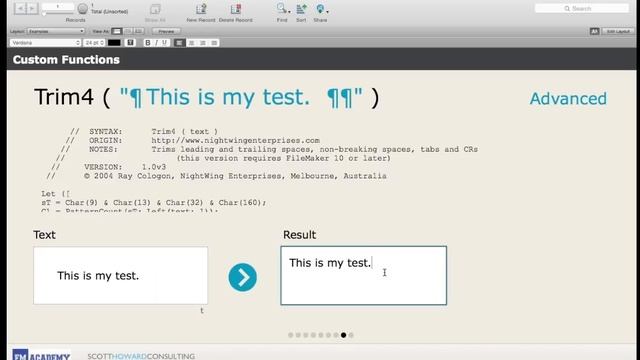640x360 pixels.
Task: Select the first page indicator dot
Action: (x=290, y=335)
